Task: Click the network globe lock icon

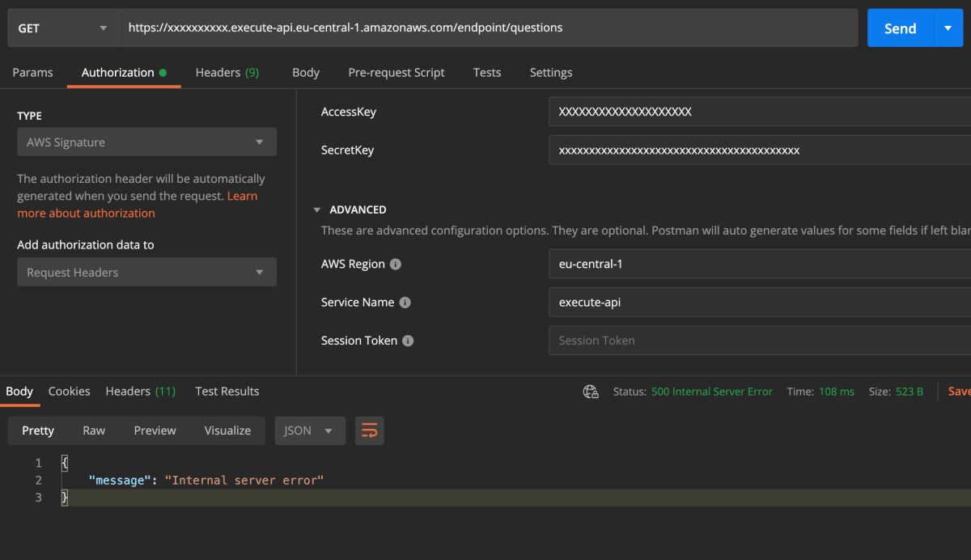Action: (x=591, y=392)
